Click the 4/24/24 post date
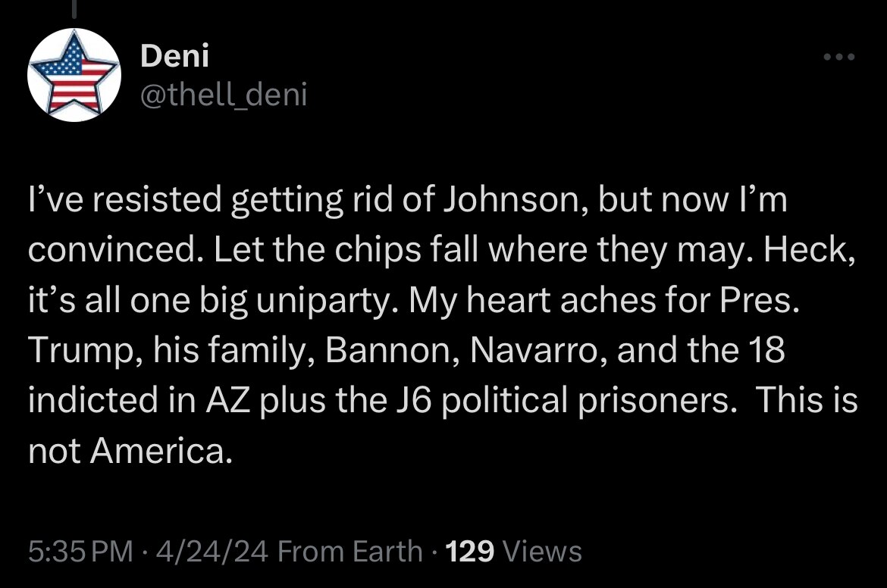This screenshot has width=887, height=588. [x=212, y=551]
